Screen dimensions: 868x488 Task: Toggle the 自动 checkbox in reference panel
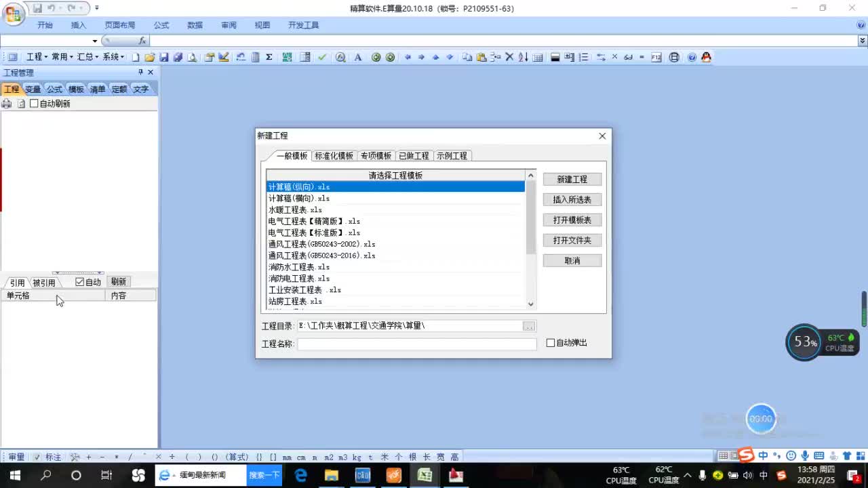click(x=80, y=282)
